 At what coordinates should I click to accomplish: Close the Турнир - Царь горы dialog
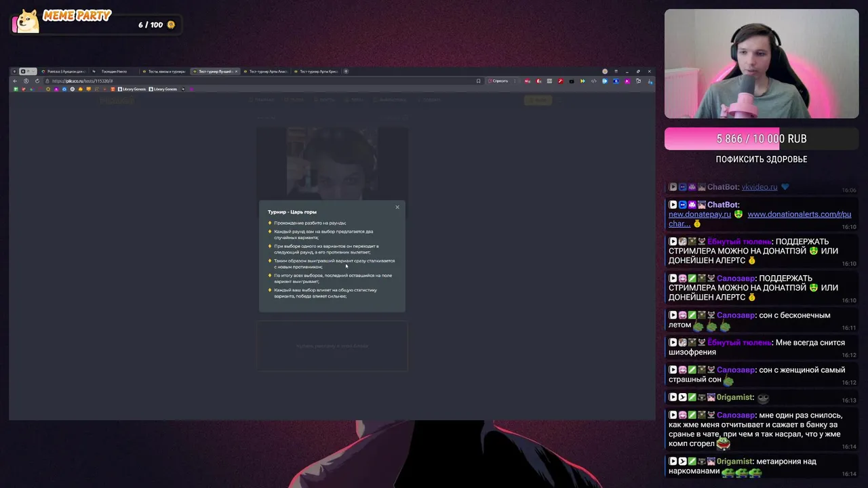pos(397,207)
